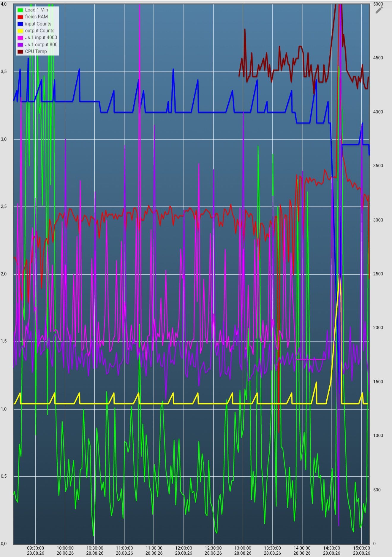
Task: Click the 5000 right axis value
Action: pyautogui.click(x=378, y=4)
